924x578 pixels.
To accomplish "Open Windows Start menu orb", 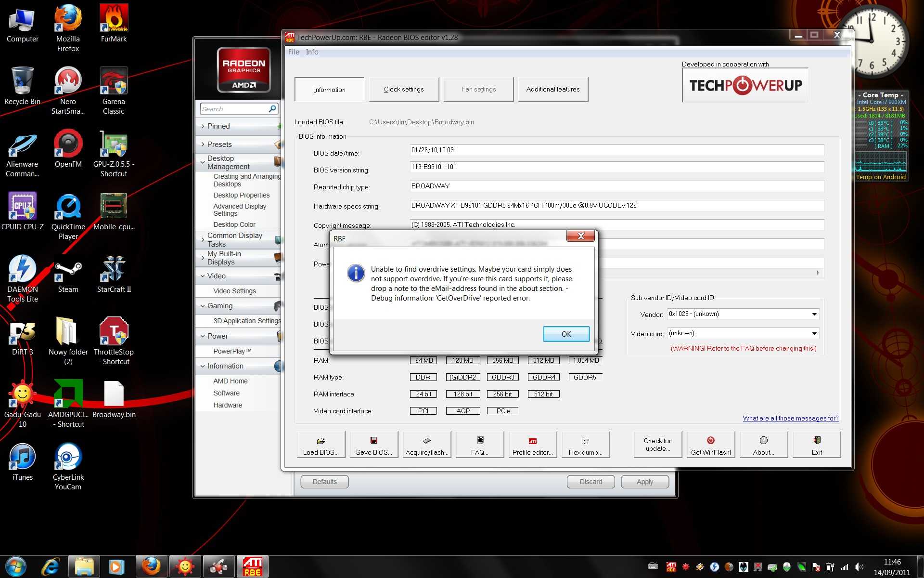I will 15,566.
